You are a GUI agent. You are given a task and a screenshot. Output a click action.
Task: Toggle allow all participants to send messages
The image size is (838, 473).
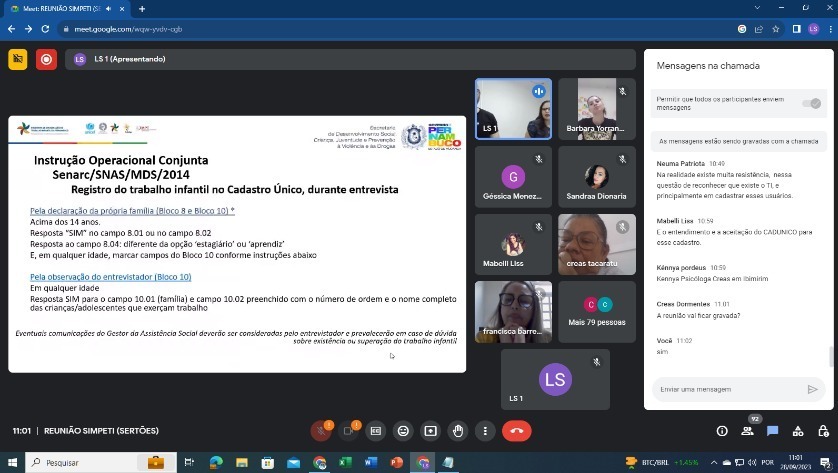[x=811, y=103]
